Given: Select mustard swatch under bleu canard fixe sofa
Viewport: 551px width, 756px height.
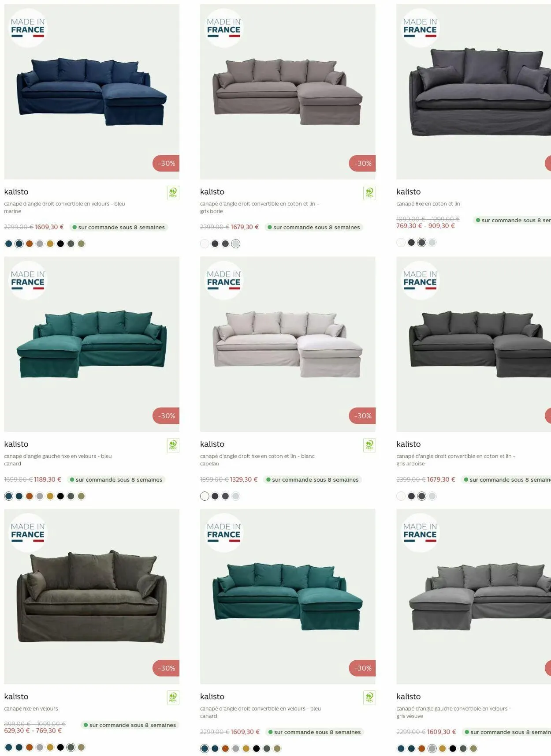Looking at the screenshot, I should tap(50, 496).
